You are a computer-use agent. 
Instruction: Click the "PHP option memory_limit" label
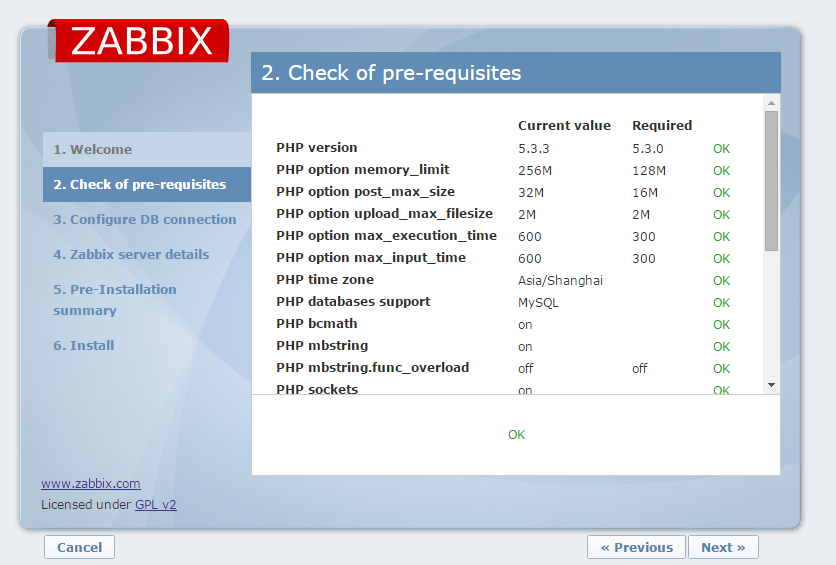[x=363, y=170]
